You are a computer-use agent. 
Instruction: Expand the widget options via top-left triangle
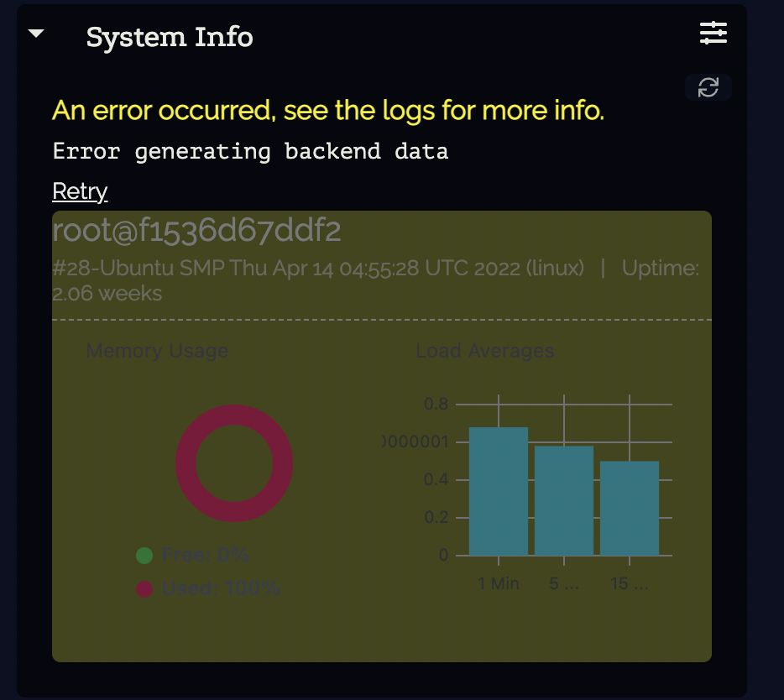pyautogui.click(x=35, y=33)
